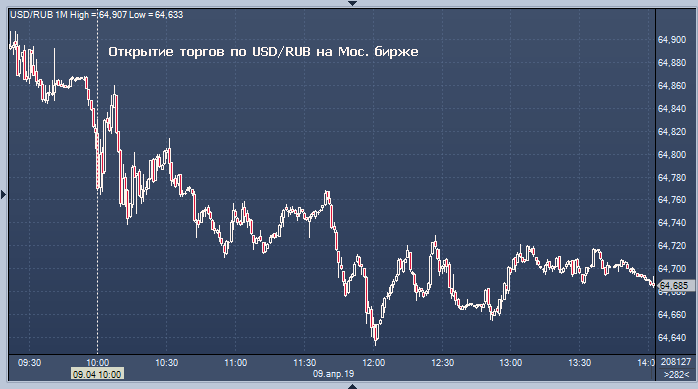Click the 10:00 dashed vertical line
698x389 pixels.
coord(97,187)
